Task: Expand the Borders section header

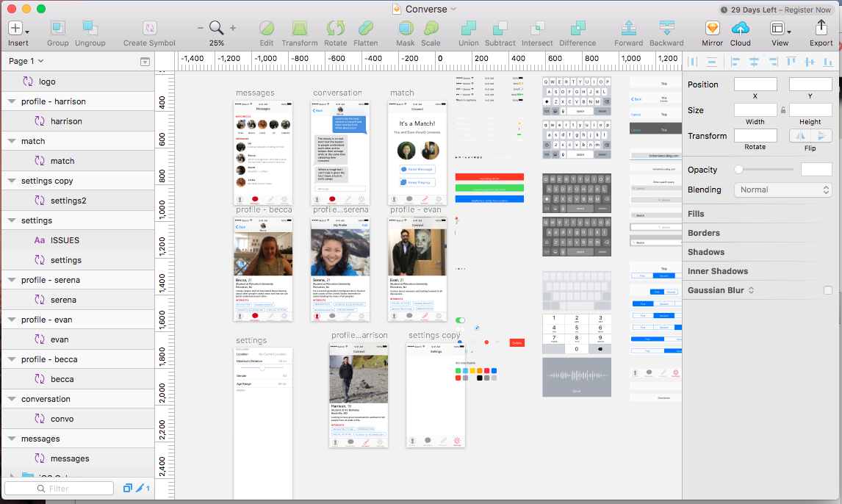Action: [703, 233]
